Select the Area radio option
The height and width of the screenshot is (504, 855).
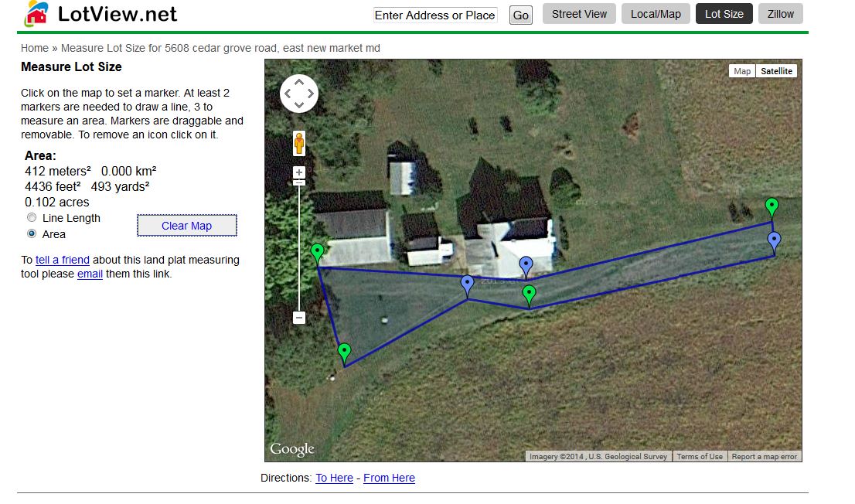tap(32, 234)
